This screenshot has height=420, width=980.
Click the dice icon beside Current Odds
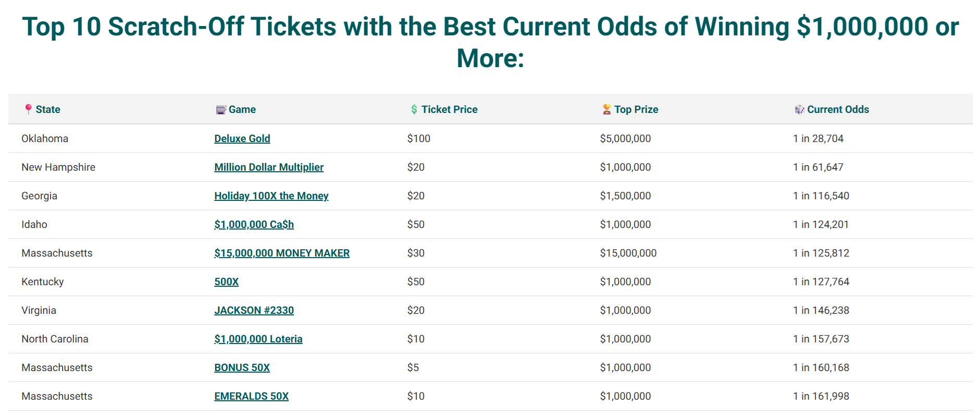click(x=799, y=109)
